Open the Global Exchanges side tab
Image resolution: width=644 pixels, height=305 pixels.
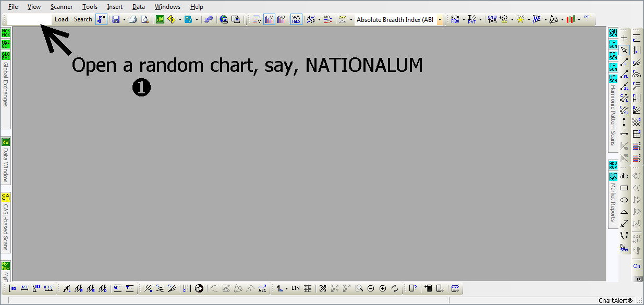click(x=6, y=84)
